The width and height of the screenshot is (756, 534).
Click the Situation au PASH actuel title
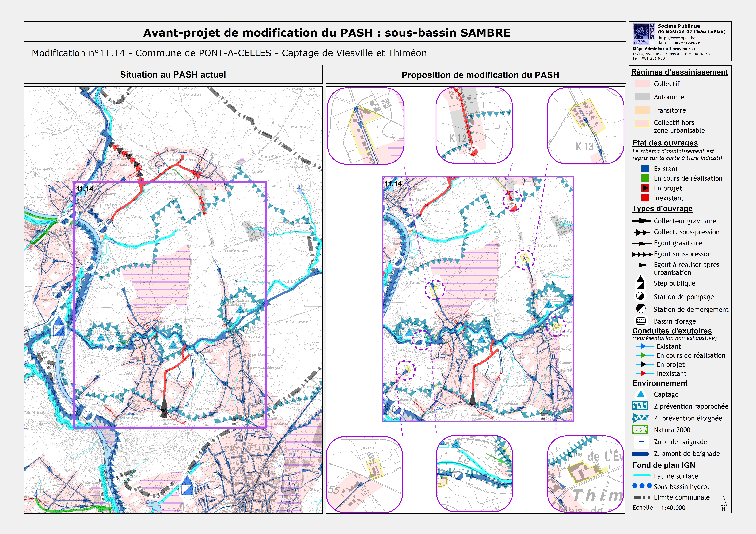[173, 75]
